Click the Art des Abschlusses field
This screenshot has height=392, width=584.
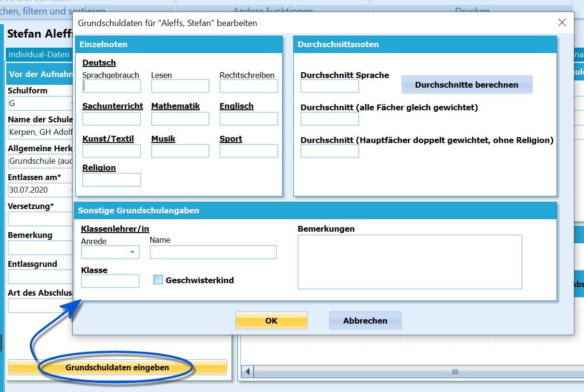pos(40,306)
